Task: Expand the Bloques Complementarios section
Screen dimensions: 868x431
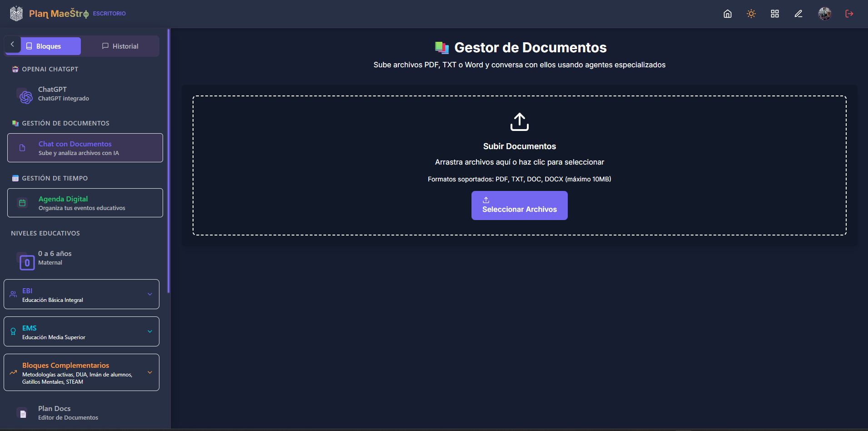Action: click(x=81, y=372)
